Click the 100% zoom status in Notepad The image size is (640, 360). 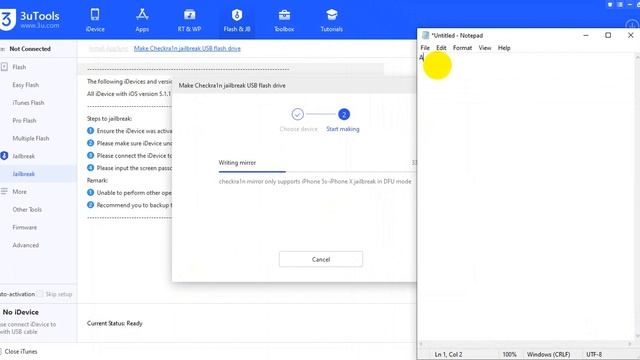(509, 354)
